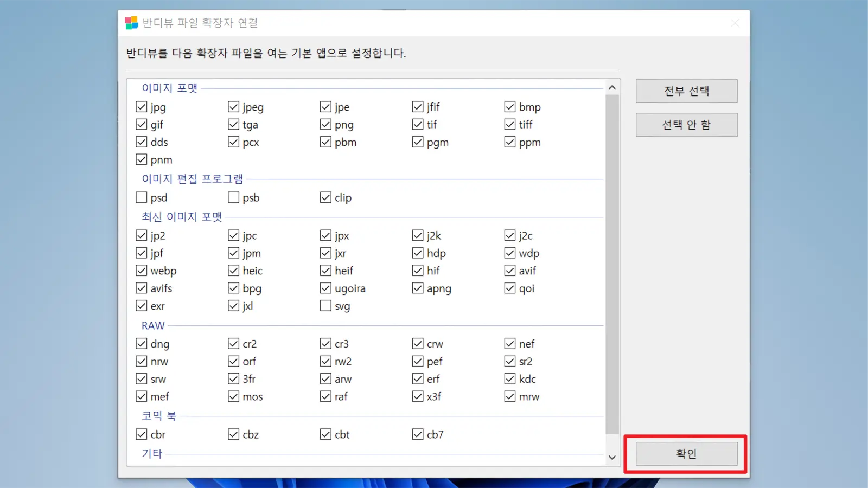Image resolution: width=868 pixels, height=488 pixels.
Task: Uncheck the tiff image format
Action: 509,124
